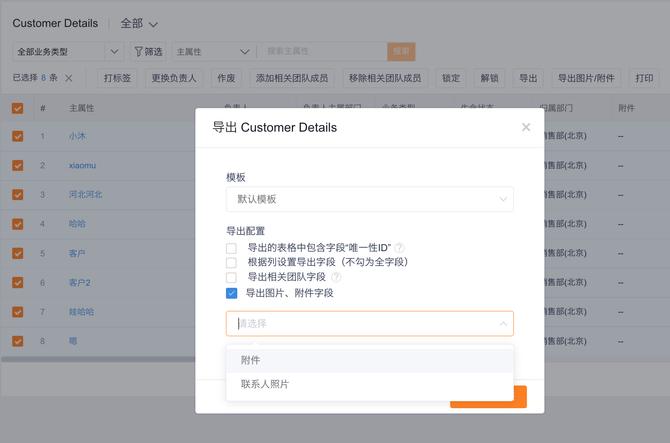Enable 导出的表格中包含字段 唯一性ID checkbox

(x=231, y=247)
